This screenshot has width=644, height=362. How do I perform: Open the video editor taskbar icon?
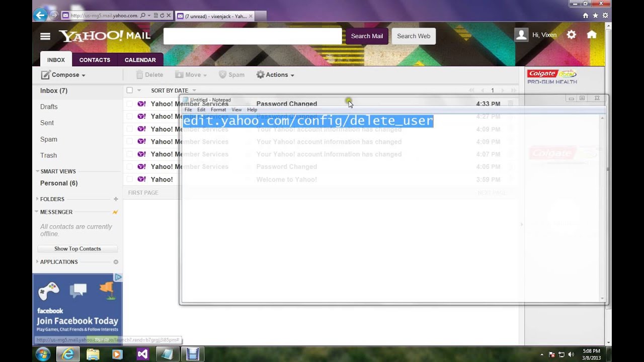tap(192, 354)
